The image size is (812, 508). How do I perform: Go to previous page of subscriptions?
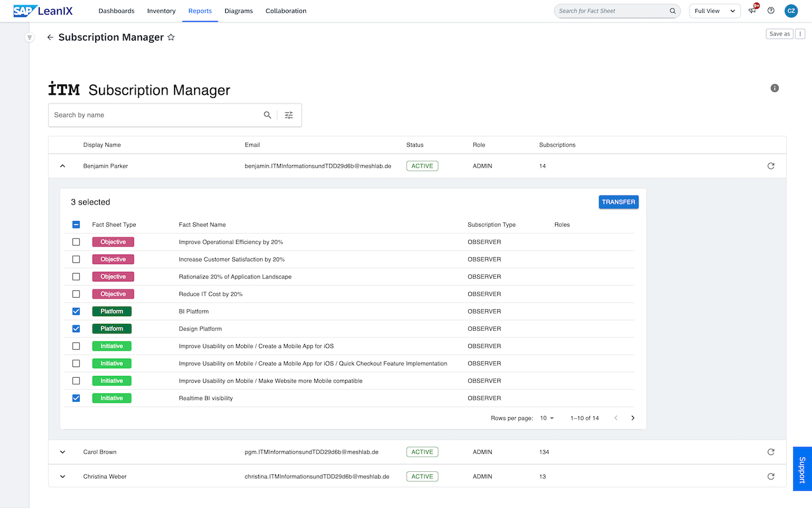tap(615, 418)
